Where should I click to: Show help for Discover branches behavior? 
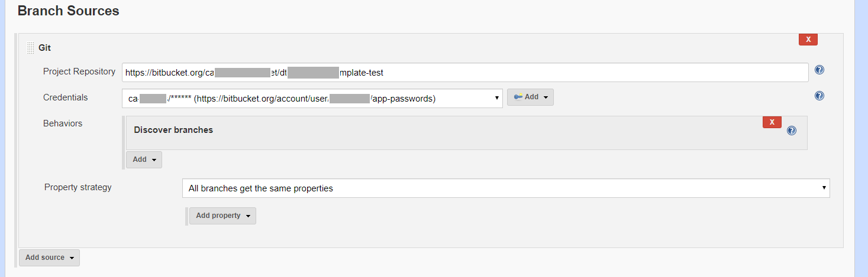(x=792, y=131)
